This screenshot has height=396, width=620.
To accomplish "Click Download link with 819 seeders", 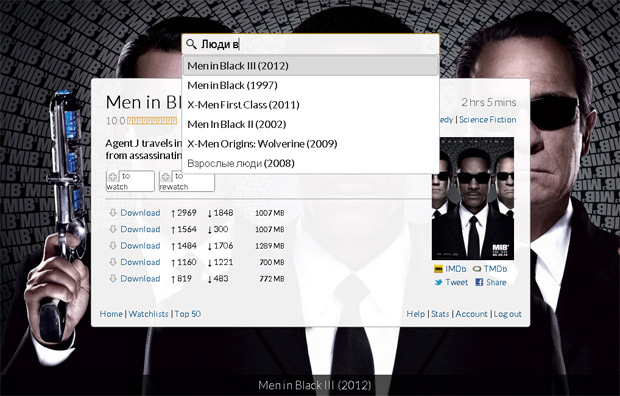I will [140, 279].
